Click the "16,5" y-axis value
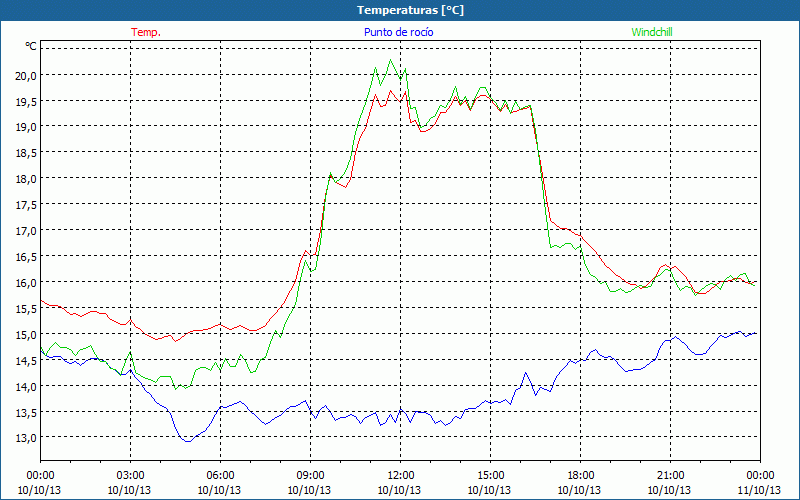800x500 pixels. point(27,257)
